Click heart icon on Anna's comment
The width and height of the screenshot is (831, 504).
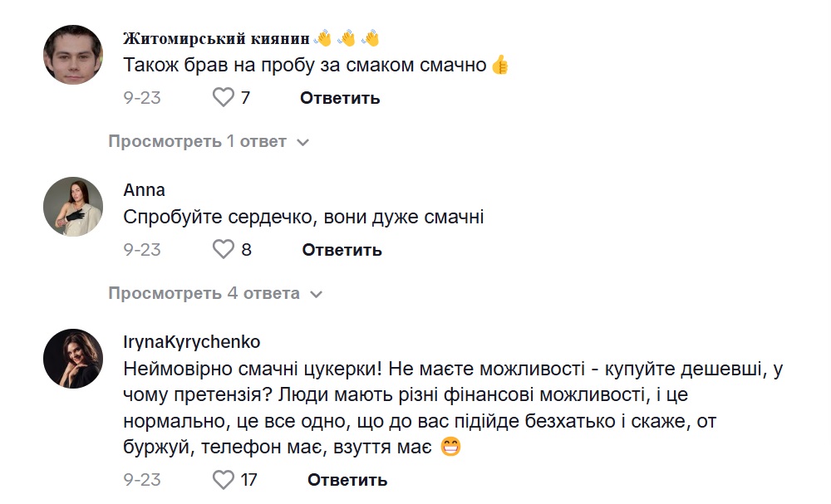click(x=224, y=249)
